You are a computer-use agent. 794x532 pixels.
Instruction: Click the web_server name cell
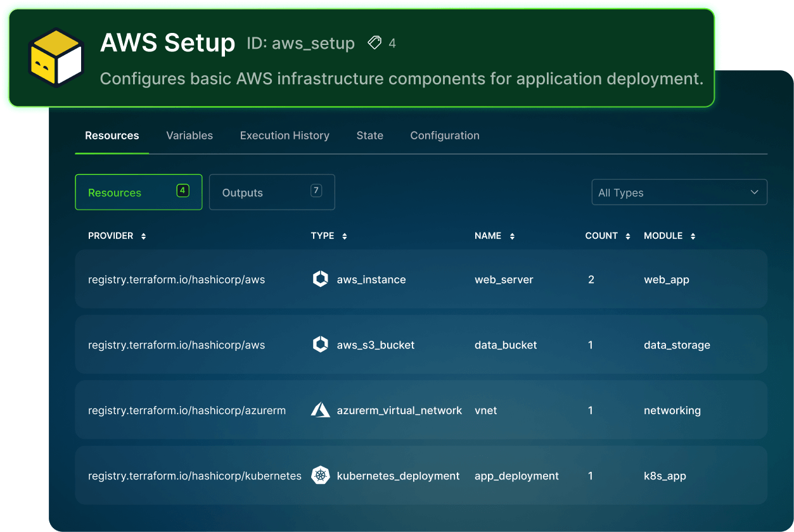504,279
